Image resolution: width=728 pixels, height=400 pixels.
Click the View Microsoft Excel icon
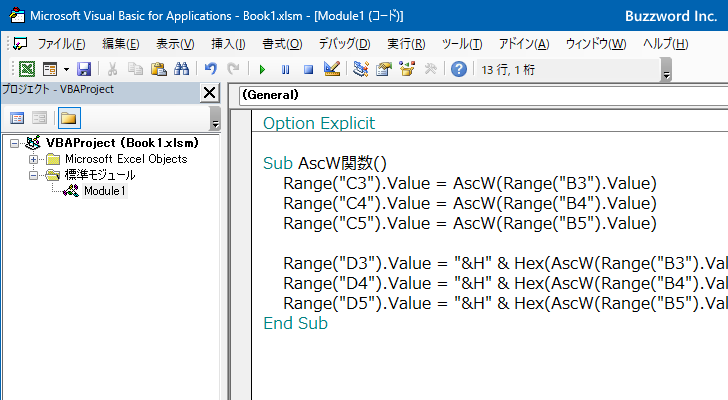(x=27, y=69)
